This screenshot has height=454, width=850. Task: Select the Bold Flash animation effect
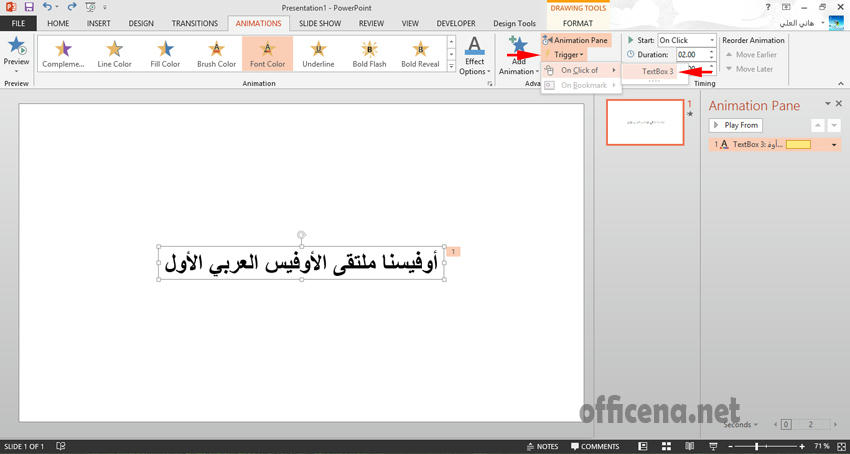tap(369, 54)
